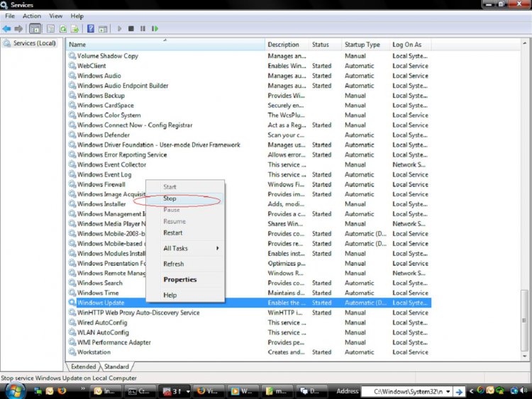Click the vertical scrollbar thumb

(524, 320)
